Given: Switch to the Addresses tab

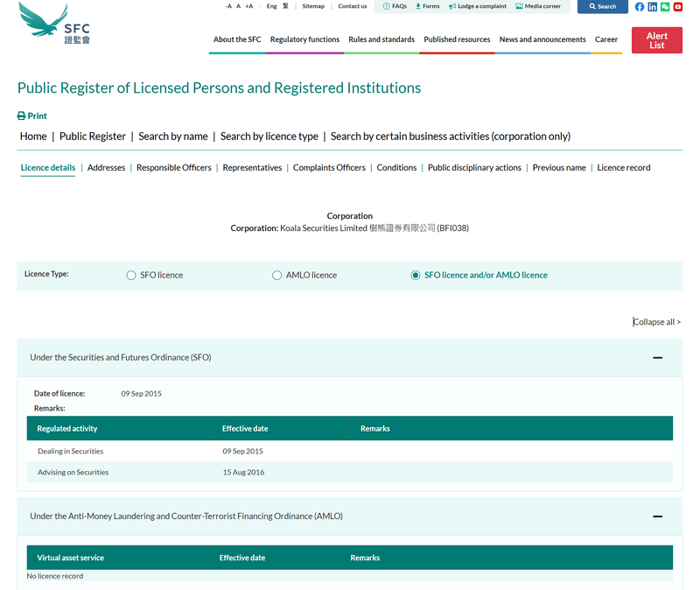Looking at the screenshot, I should [106, 167].
